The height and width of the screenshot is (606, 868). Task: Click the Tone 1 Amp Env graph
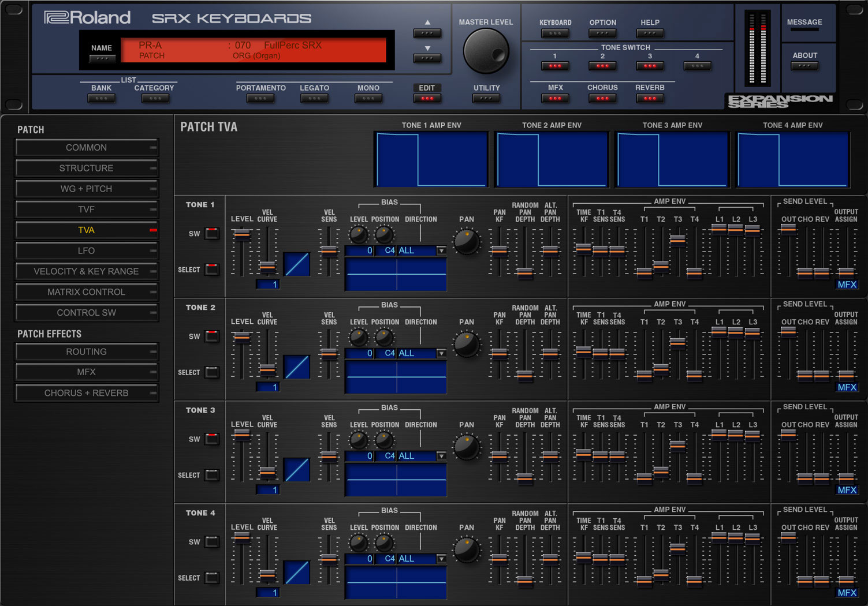click(x=431, y=159)
